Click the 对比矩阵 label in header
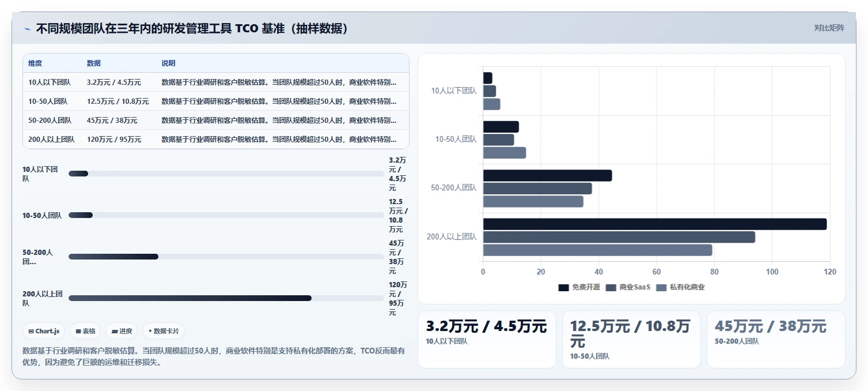 pos(829,28)
